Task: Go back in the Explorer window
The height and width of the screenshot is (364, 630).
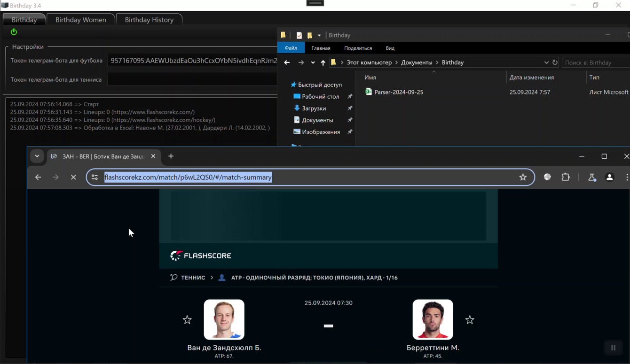Action: 287,62
